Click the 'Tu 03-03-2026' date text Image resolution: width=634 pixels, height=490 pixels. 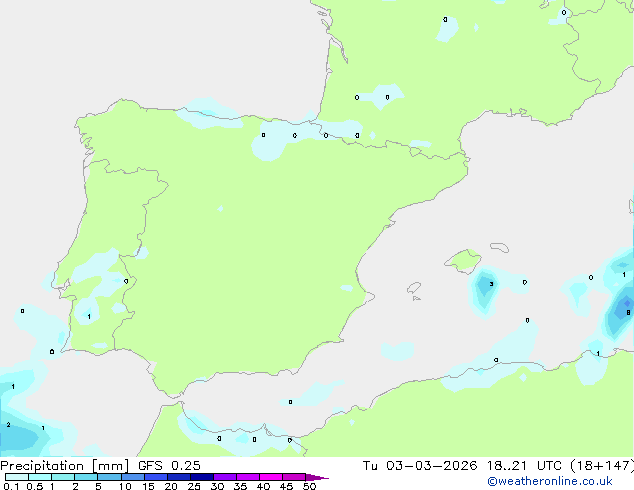point(420,466)
